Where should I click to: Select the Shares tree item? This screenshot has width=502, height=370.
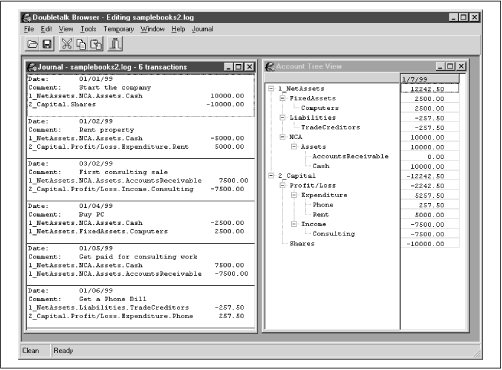pos(302,243)
